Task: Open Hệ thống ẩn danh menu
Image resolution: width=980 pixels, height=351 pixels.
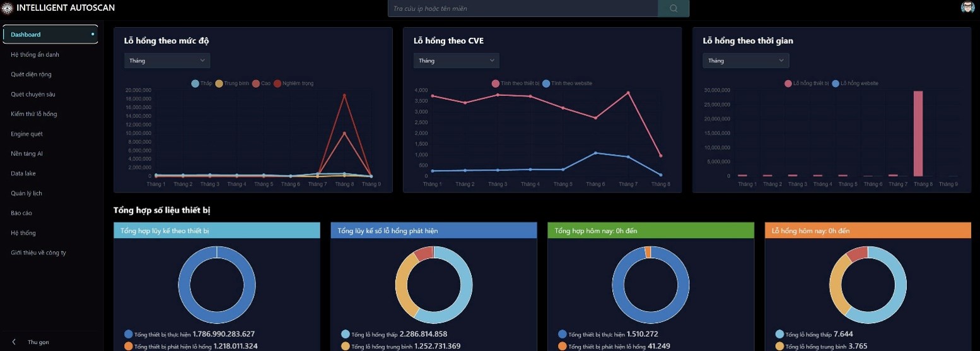Action: click(35, 54)
